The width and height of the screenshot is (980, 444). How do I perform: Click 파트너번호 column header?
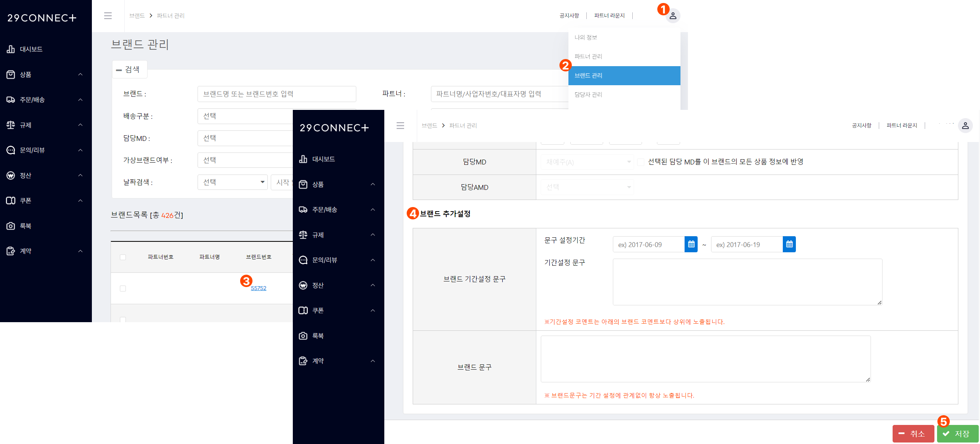(x=161, y=257)
